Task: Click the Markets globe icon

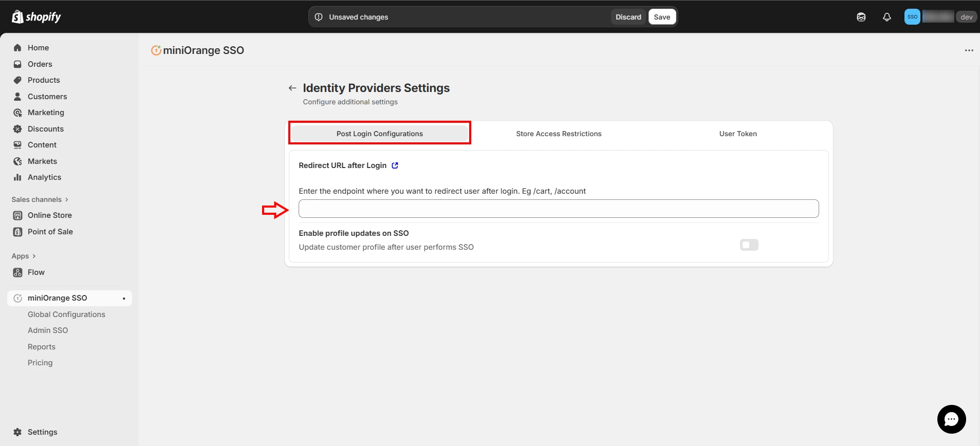Action: (17, 161)
